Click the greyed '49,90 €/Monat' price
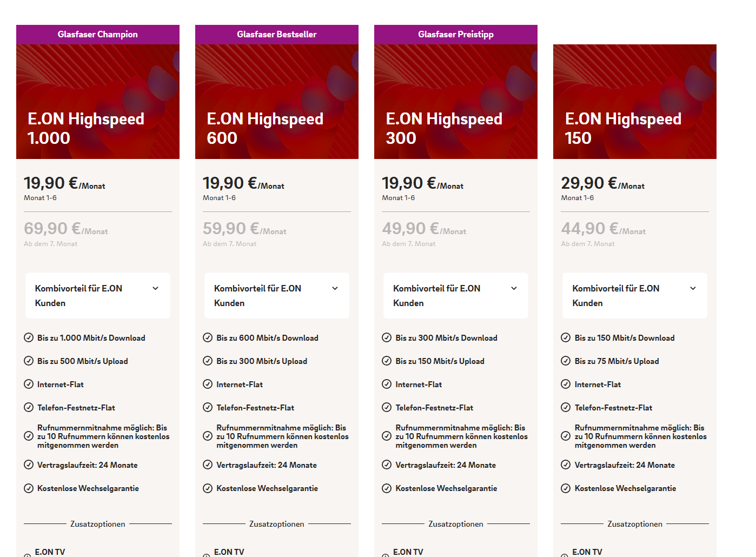Viewport: 756px width, 557px height. click(424, 229)
